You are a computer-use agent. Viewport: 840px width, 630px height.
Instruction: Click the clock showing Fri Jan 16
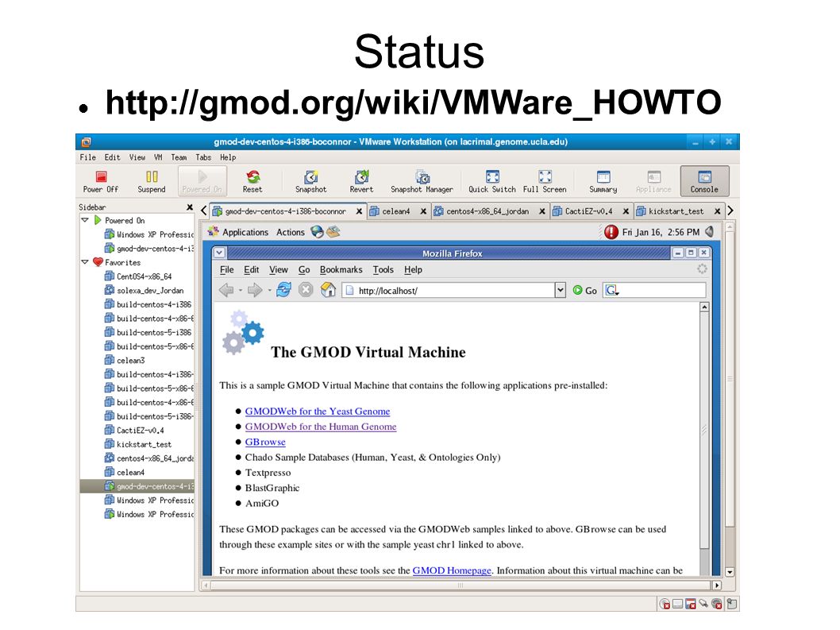[661, 232]
